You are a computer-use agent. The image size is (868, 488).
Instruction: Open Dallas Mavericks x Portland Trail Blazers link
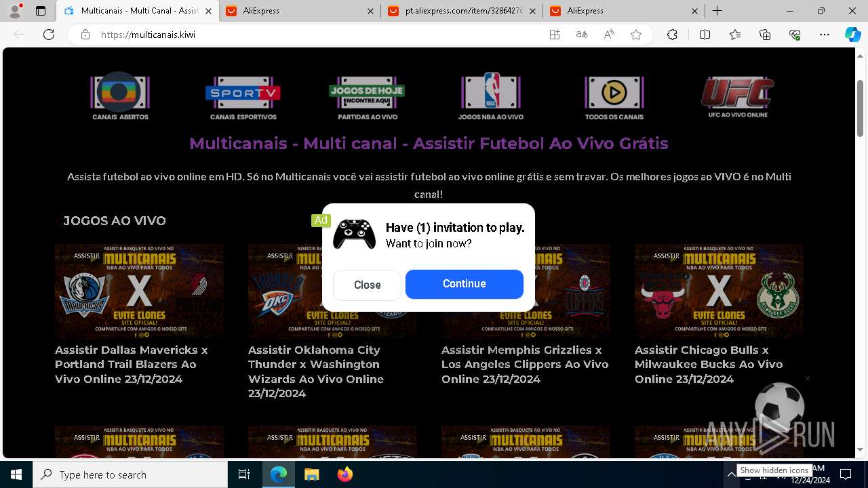tap(132, 365)
